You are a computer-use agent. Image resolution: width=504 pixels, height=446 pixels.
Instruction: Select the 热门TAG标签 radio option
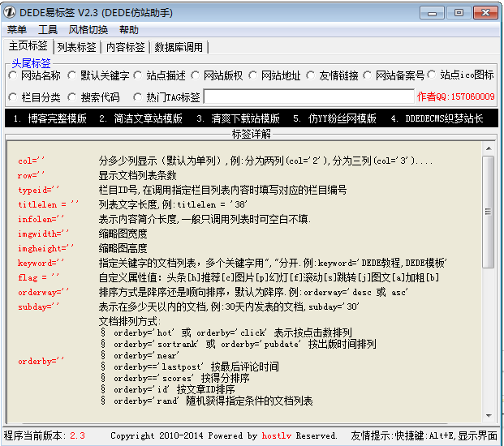click(137, 97)
